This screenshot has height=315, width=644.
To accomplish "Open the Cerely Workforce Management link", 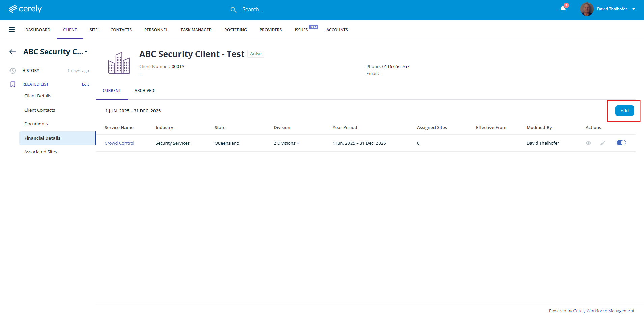I will [604, 311].
